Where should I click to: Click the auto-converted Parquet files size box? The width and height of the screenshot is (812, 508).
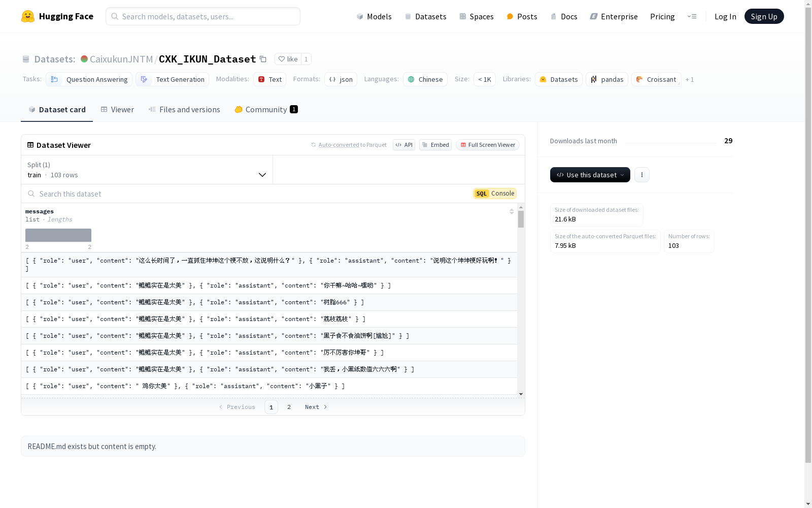(605, 241)
